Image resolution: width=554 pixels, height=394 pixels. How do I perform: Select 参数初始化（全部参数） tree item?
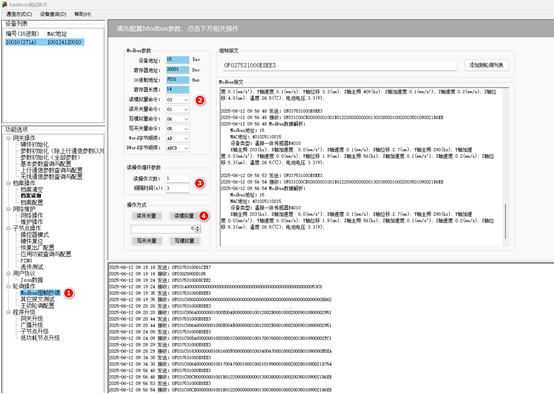coord(50,157)
